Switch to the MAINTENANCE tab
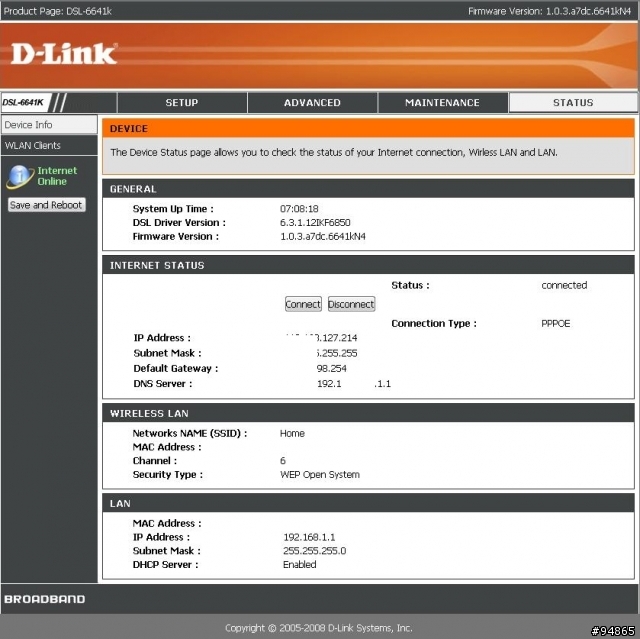This screenshot has height=639, width=640. pyautogui.click(x=442, y=102)
